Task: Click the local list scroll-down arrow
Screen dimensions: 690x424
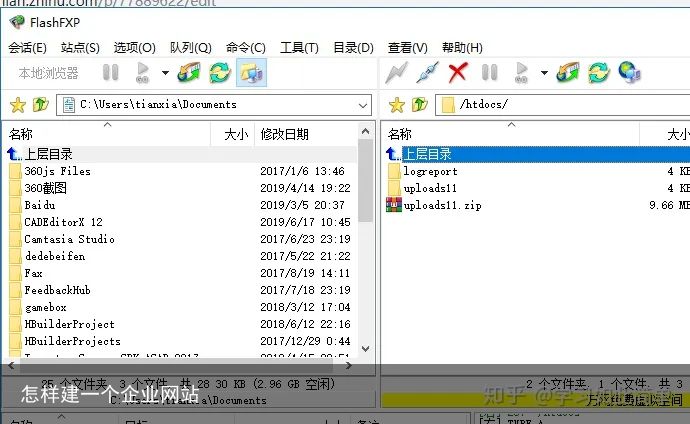Action: 365,349
